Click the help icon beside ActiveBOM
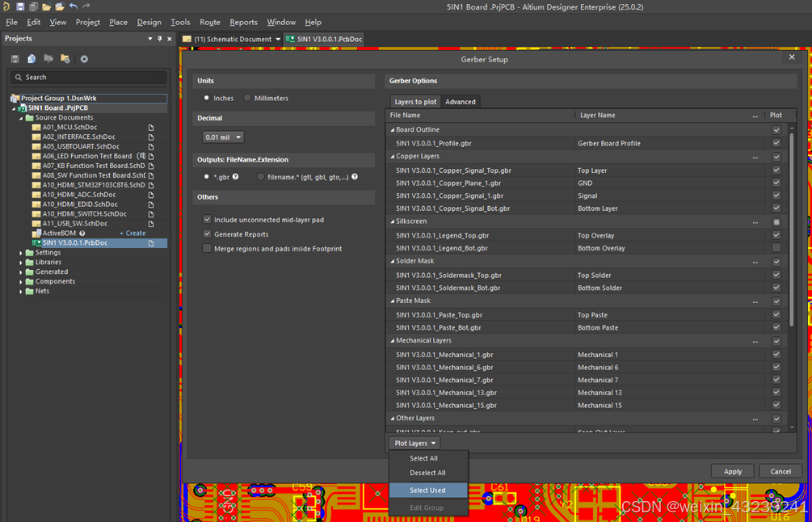 click(x=82, y=234)
